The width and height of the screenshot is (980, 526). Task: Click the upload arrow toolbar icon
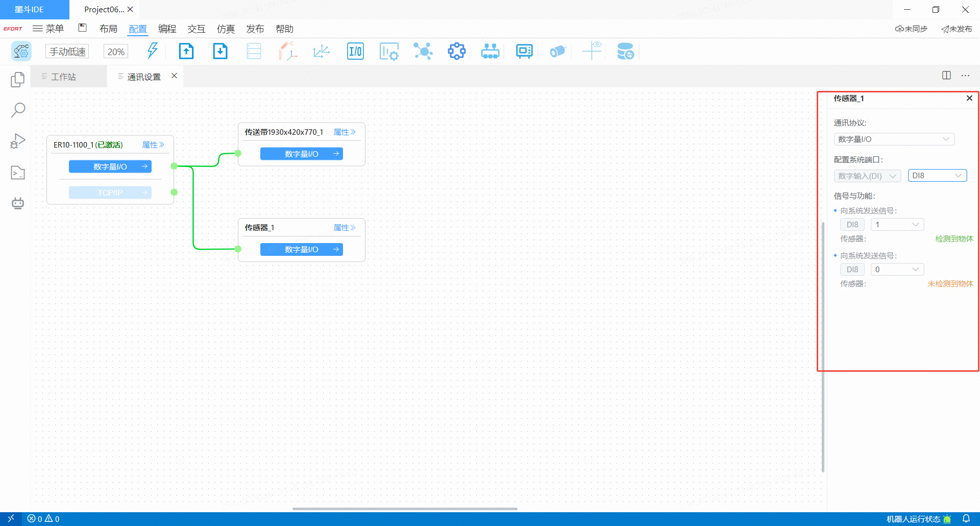pyautogui.click(x=186, y=52)
